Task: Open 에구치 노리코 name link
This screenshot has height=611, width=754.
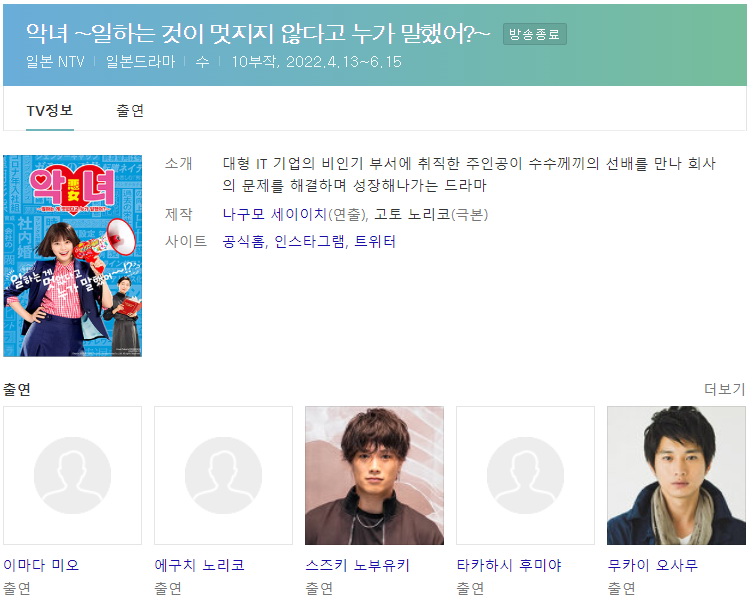Action: (x=200, y=565)
